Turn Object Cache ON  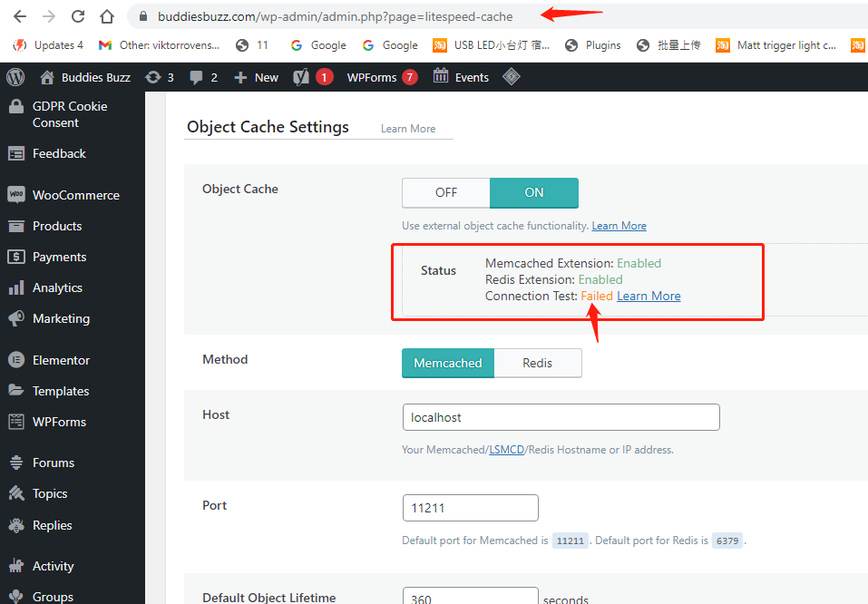click(x=534, y=192)
